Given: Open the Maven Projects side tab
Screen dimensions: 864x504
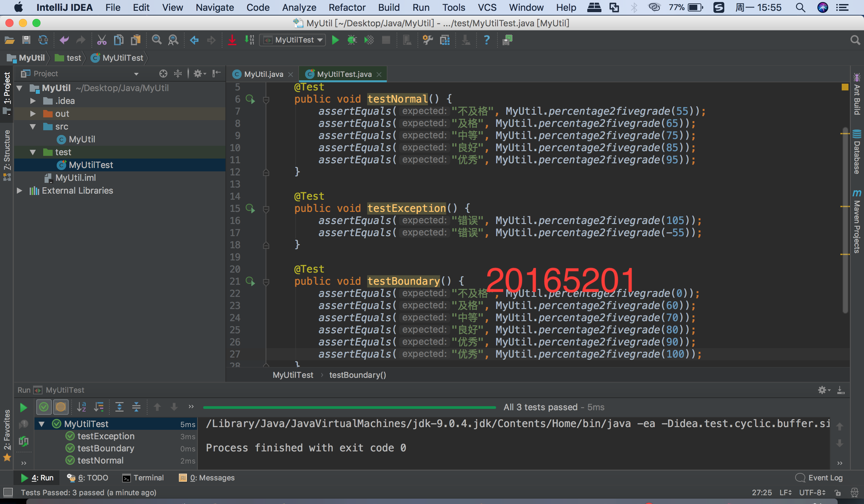Looking at the screenshot, I should (x=857, y=221).
